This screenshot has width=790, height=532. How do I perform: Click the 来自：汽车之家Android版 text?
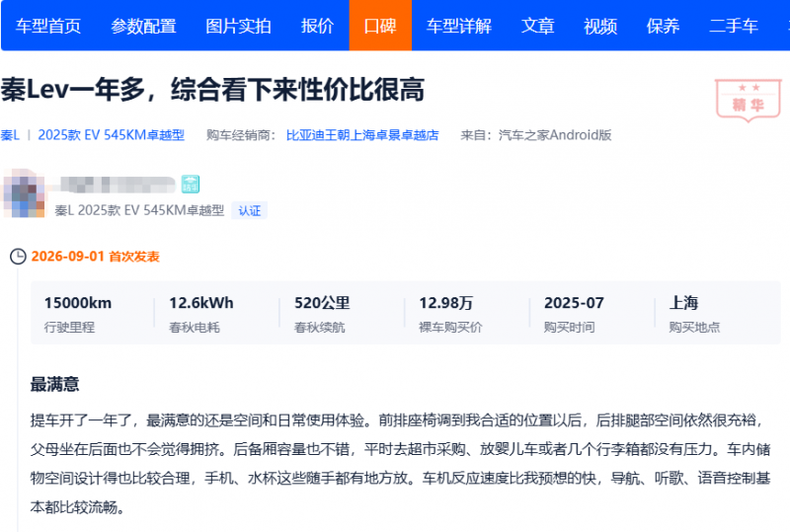[x=536, y=135]
